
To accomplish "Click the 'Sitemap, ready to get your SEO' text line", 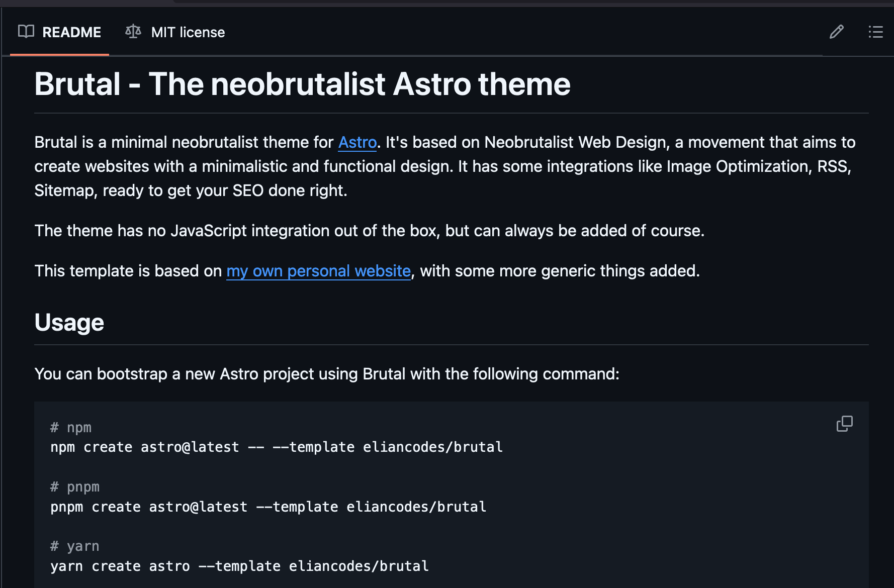I will (x=191, y=190).
